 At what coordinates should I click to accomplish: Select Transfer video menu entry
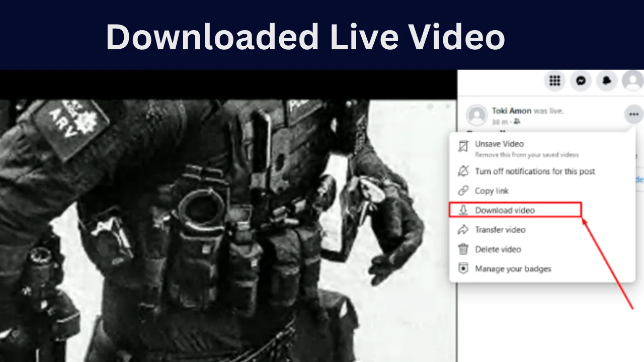(542, 230)
